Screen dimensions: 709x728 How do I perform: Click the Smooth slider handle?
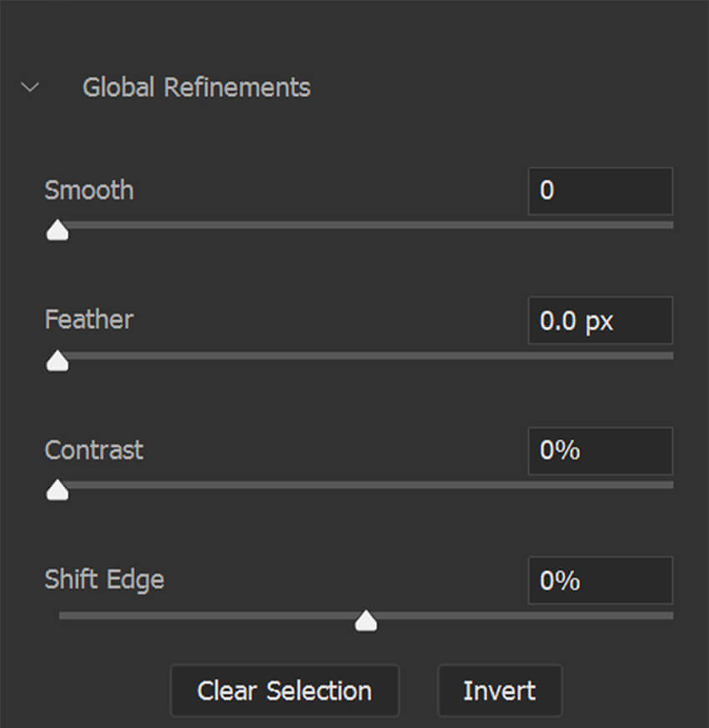pyautogui.click(x=58, y=230)
